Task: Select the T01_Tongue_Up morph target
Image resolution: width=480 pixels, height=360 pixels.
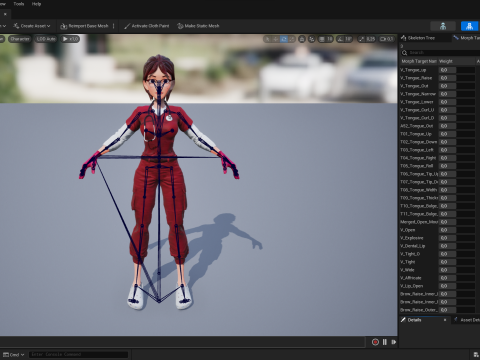Action: point(416,134)
